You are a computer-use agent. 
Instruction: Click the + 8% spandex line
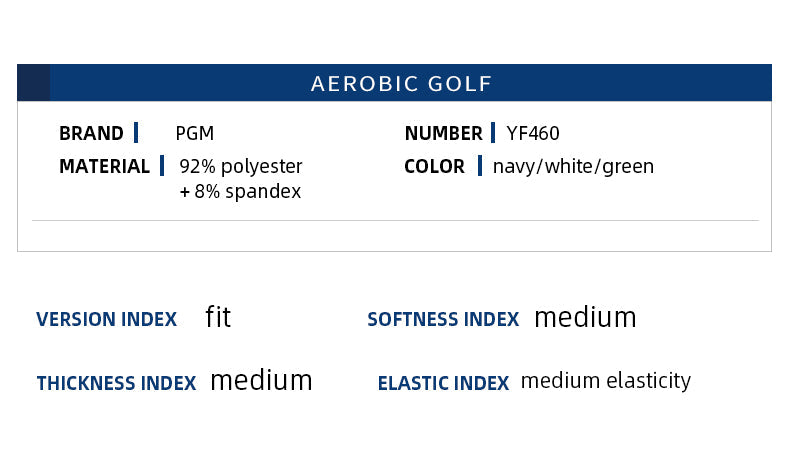pos(240,191)
